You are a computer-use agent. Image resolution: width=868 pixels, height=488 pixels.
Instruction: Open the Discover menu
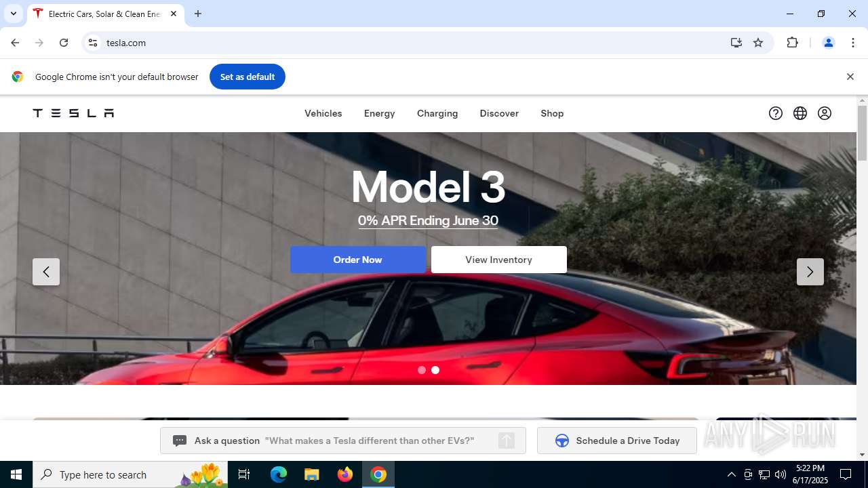499,113
